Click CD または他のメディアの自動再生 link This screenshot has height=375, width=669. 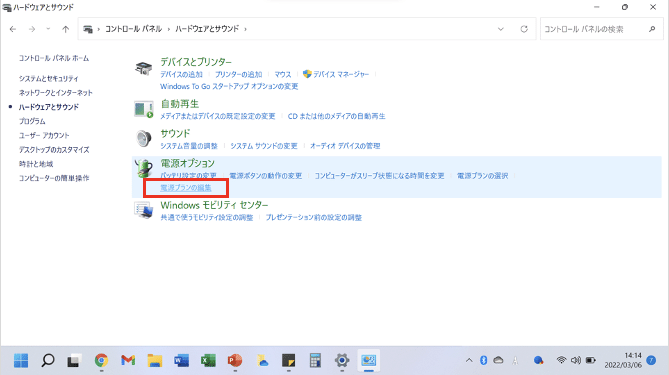pos(336,116)
